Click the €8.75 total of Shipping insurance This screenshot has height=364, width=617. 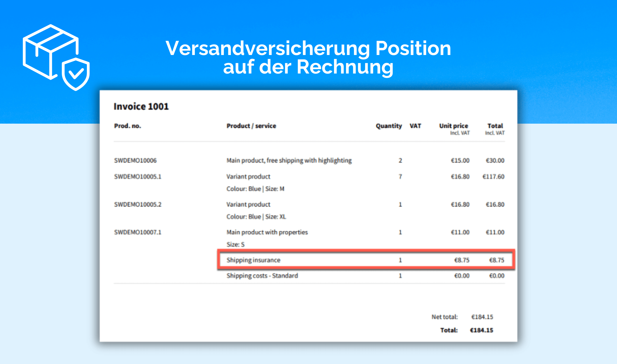pos(496,260)
